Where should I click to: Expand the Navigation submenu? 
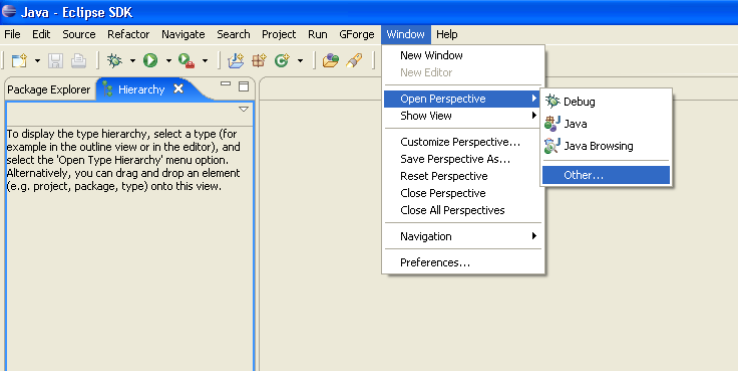463,236
